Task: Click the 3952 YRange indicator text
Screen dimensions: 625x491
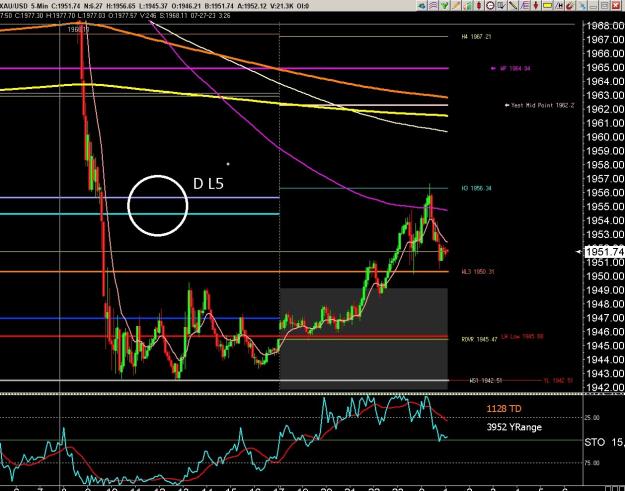Action: tap(514, 427)
